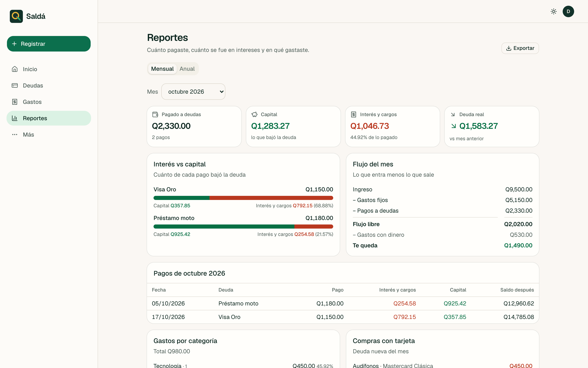Click the small arrow icon beside Deuda real label

453,114
